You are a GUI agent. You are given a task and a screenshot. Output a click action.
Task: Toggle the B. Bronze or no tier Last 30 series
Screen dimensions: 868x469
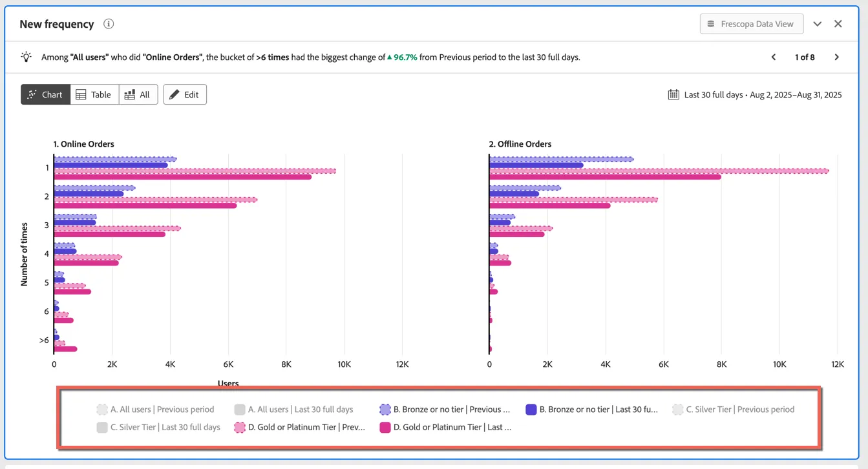click(591, 409)
